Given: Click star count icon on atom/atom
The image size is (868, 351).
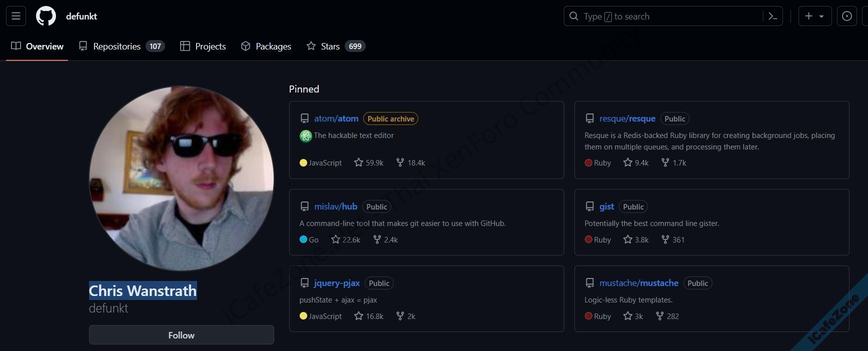Looking at the screenshot, I should tap(359, 162).
